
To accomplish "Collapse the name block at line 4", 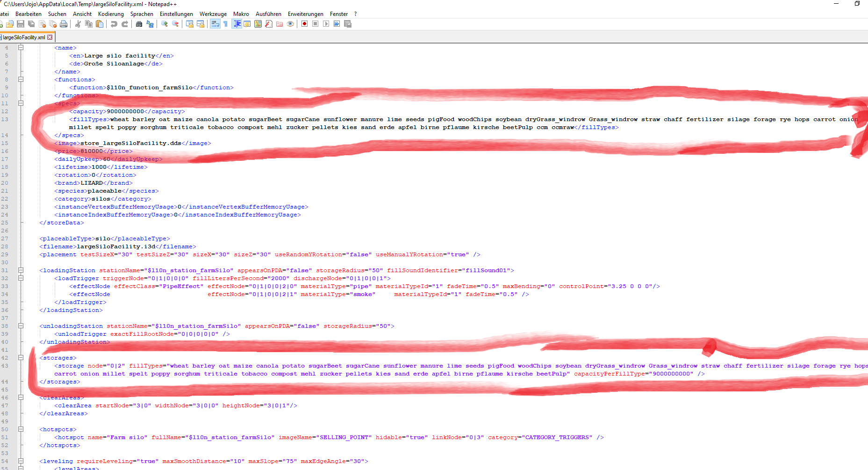I will (x=21, y=47).
